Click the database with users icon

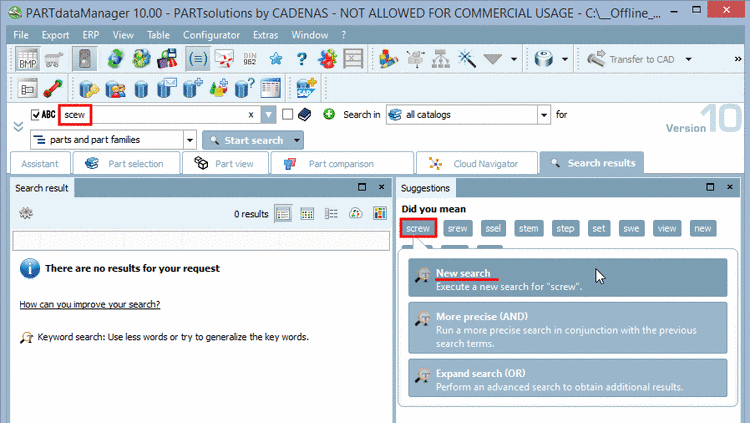point(115,89)
